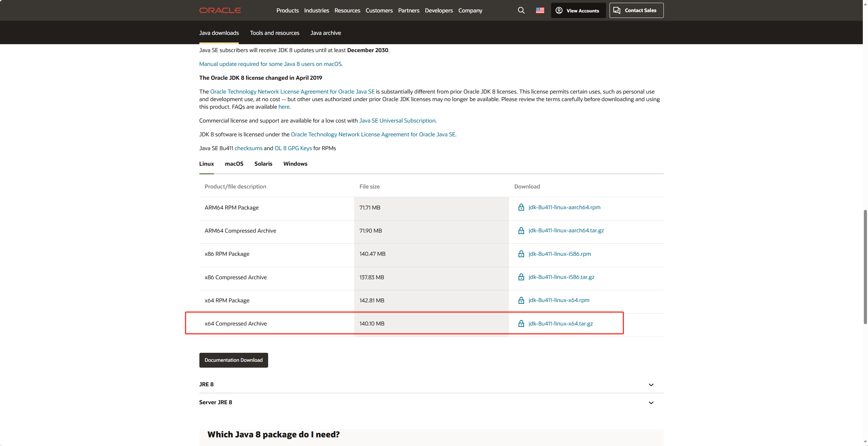Screen dimensions: 868x446
Task: Open the Products menu
Action: tap(287, 10)
